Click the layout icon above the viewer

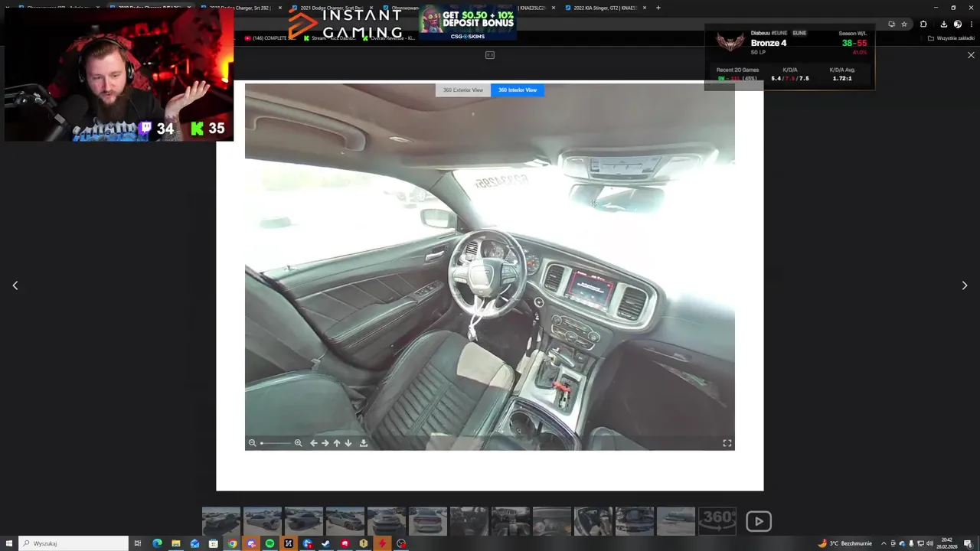pyautogui.click(x=490, y=55)
